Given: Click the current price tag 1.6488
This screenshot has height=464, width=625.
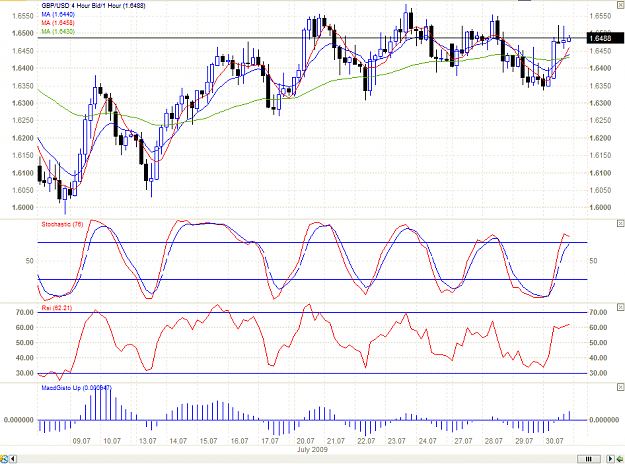Looking at the screenshot, I should [604, 38].
